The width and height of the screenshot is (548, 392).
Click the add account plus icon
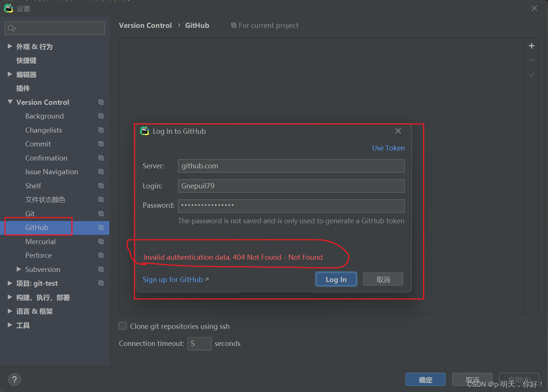[x=532, y=46]
